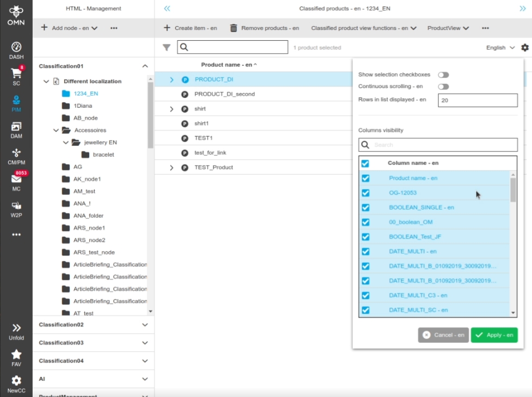Open the DAM module icon
532x397 pixels.
click(x=16, y=126)
